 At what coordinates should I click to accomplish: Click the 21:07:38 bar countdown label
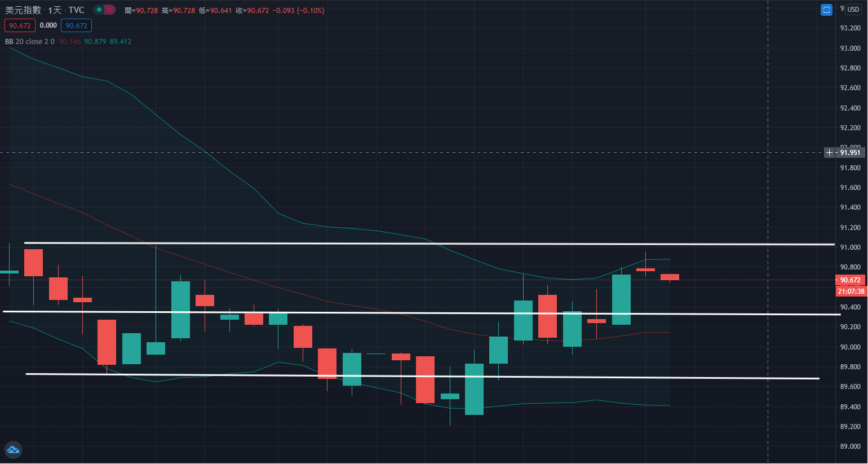851,291
